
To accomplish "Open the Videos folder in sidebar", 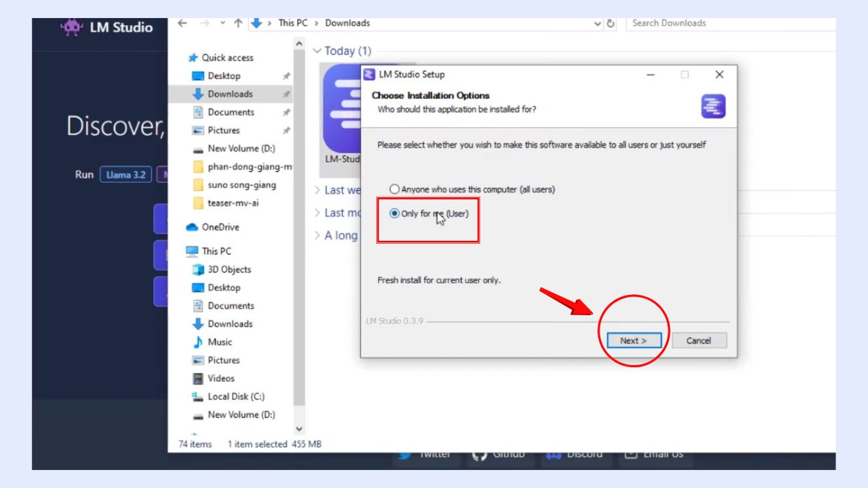I will (x=221, y=378).
